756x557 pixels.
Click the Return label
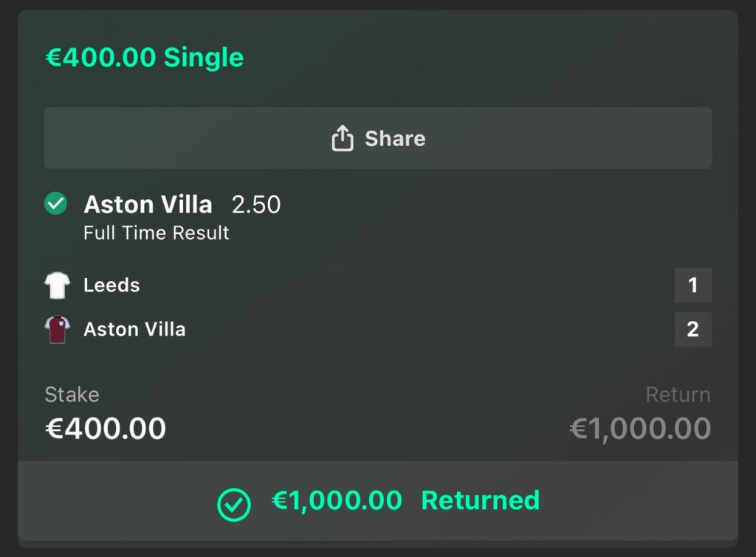pyautogui.click(x=678, y=395)
